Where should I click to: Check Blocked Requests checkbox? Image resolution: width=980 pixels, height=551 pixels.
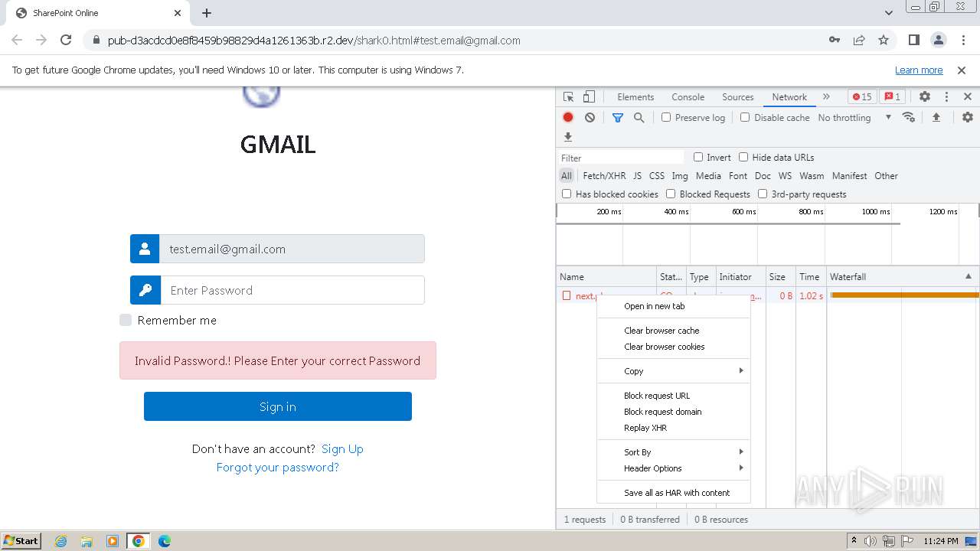click(671, 194)
